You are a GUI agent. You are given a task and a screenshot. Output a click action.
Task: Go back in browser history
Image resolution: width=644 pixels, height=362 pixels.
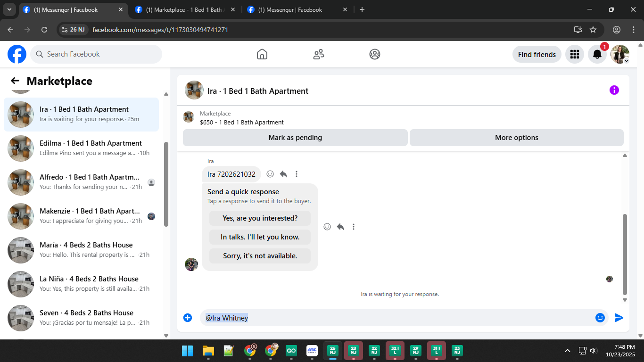[x=11, y=30]
